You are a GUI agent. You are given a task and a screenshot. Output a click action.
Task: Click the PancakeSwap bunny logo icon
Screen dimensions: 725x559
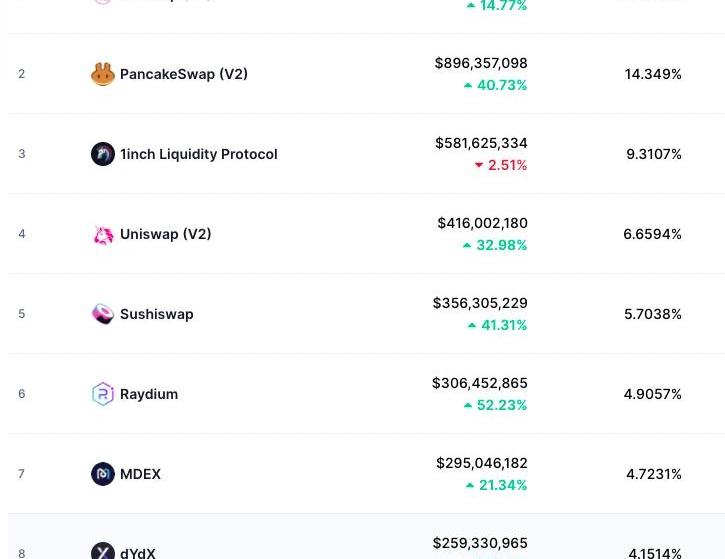point(103,74)
